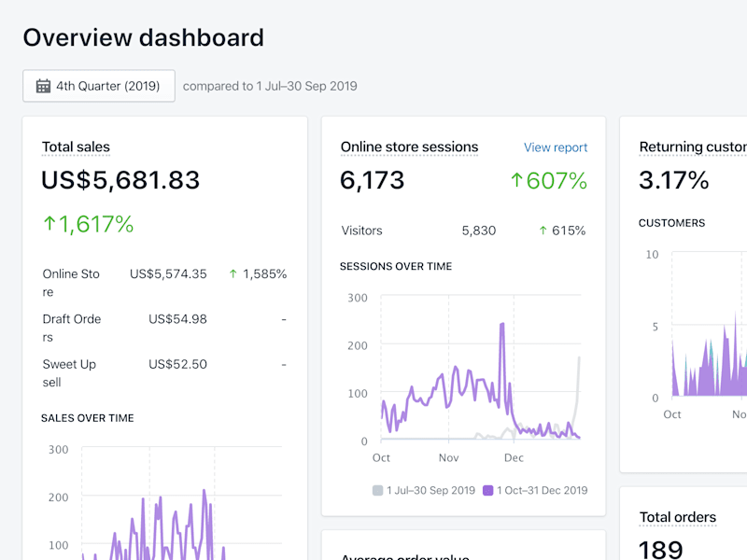Click the 1,585% growth value
The width and height of the screenshot is (747, 560).
point(265,273)
